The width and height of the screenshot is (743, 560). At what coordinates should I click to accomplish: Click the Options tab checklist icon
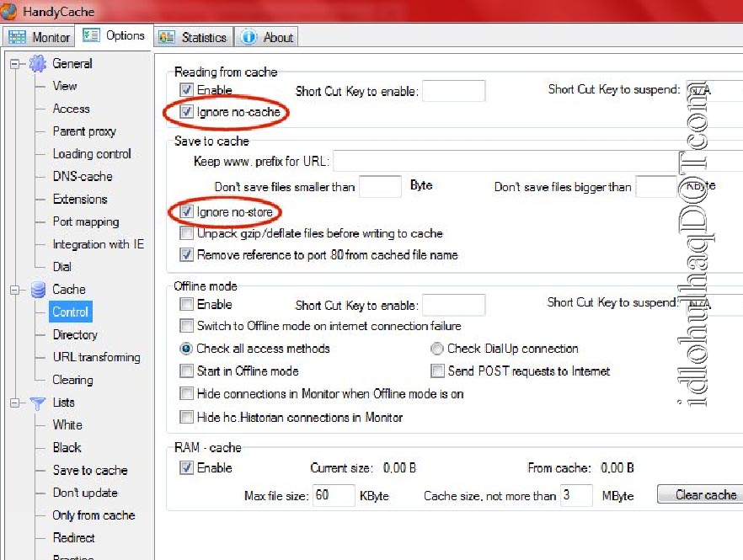click(91, 35)
